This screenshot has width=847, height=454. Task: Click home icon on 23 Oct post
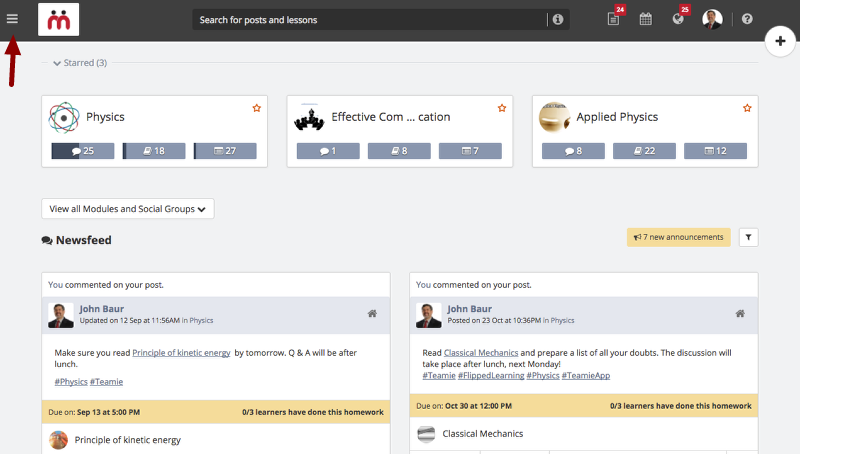click(x=740, y=313)
